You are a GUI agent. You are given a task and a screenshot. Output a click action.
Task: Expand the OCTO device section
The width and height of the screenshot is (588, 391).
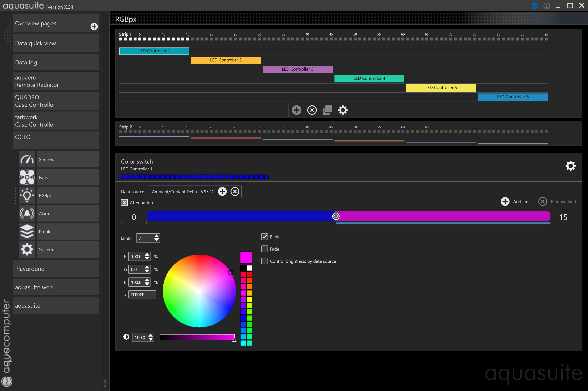coord(56,140)
